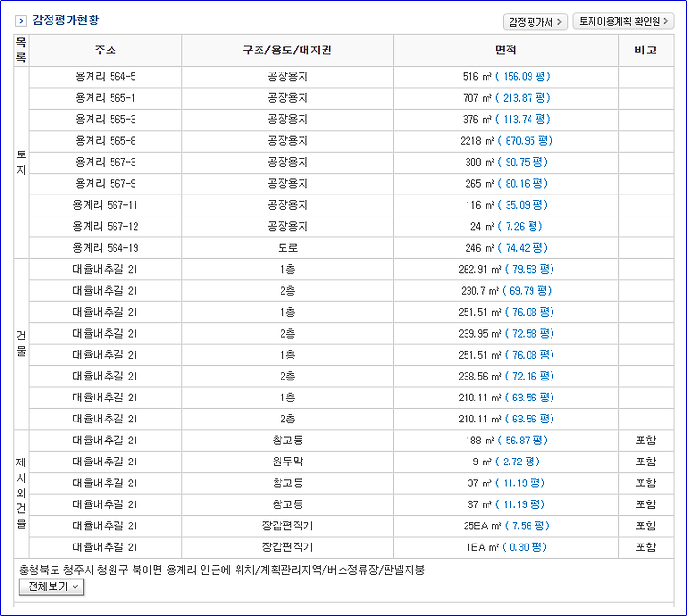Click area value 9 ㎡ (2.72 평)

(x=506, y=462)
